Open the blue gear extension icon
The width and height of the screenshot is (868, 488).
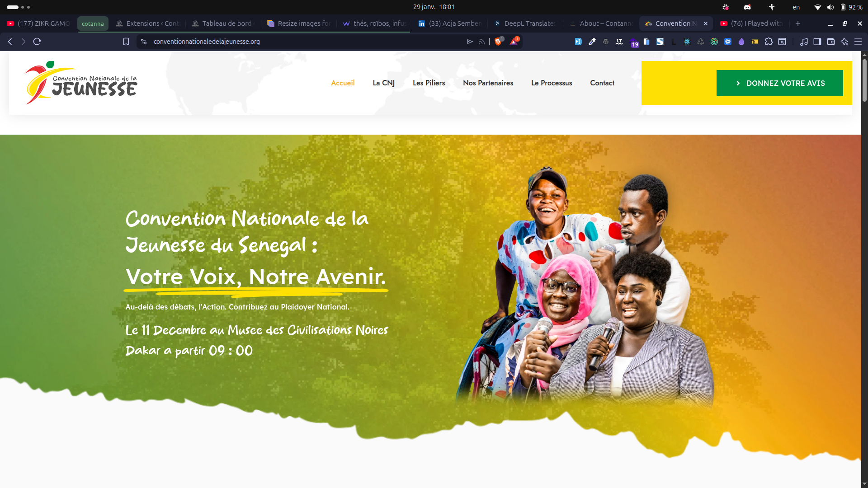coord(728,42)
